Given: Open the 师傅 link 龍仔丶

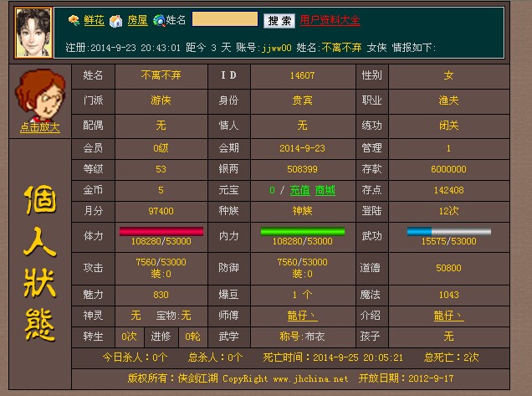Looking at the screenshot, I should (302, 316).
